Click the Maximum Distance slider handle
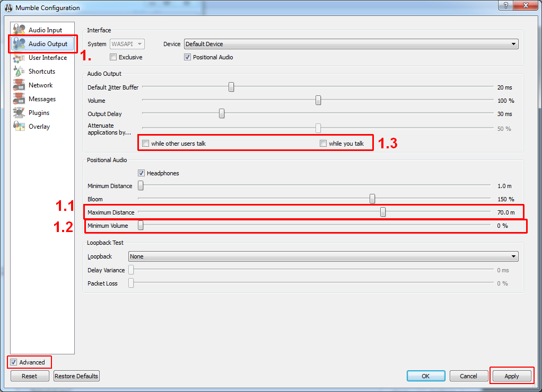The width and height of the screenshot is (542, 392). click(383, 212)
